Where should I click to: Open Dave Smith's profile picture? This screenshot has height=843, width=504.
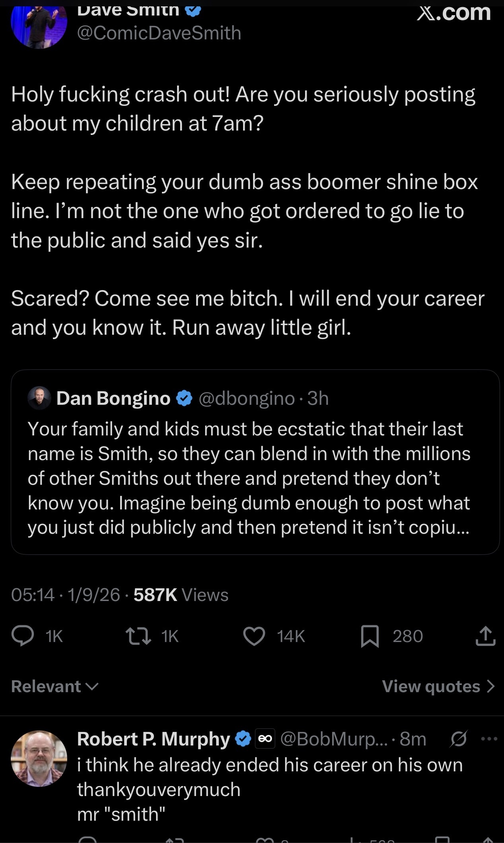39,24
